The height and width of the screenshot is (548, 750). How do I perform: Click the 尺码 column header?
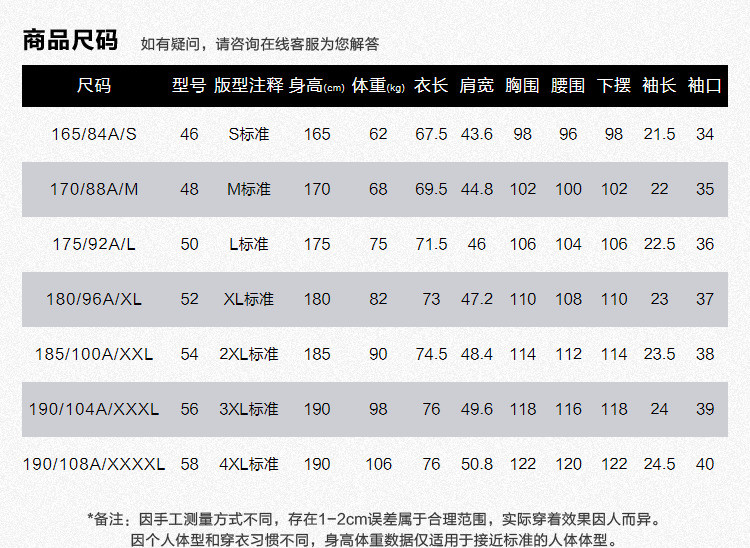(94, 86)
